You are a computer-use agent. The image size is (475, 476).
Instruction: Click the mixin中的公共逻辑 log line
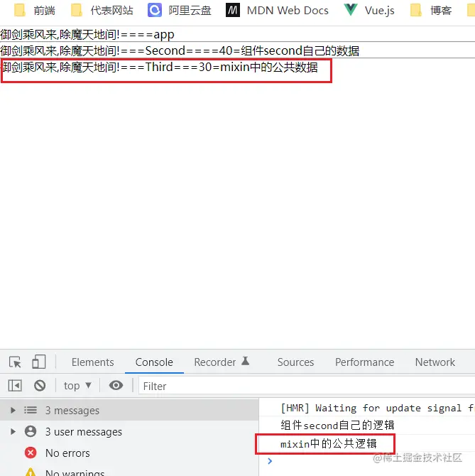point(329,444)
